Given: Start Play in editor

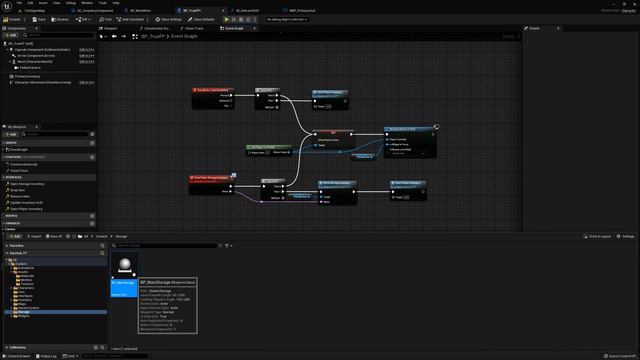Looking at the screenshot, I should pos(227,19).
